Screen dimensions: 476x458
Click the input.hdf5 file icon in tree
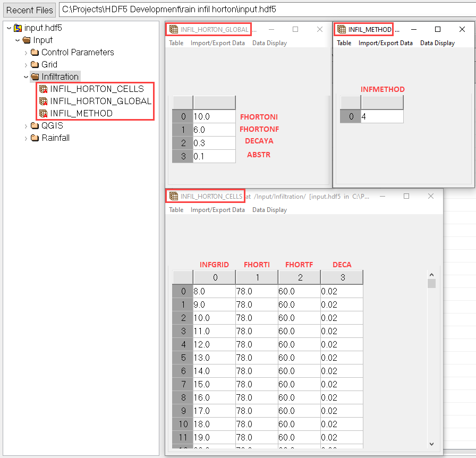(x=18, y=28)
